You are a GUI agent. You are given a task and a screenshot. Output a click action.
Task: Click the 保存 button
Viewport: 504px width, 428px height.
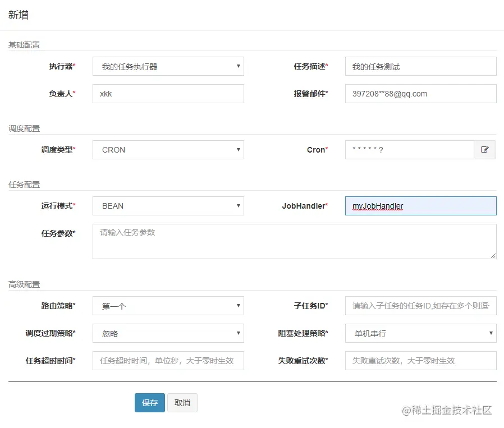(x=150, y=403)
